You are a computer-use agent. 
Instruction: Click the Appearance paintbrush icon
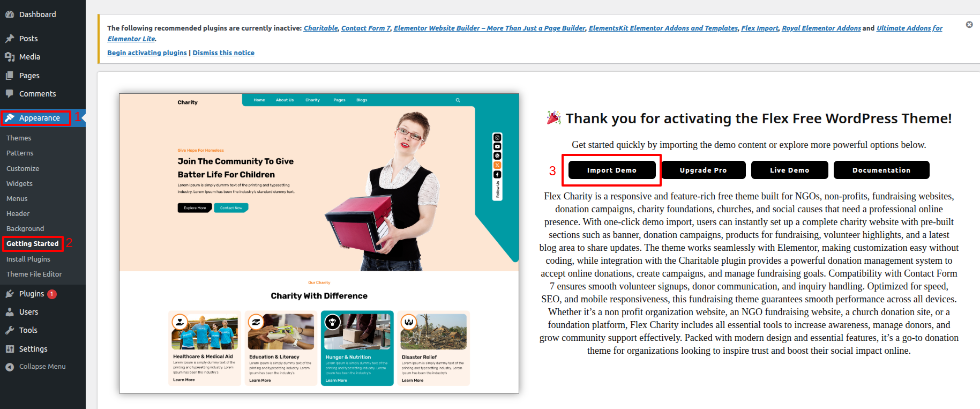10,118
